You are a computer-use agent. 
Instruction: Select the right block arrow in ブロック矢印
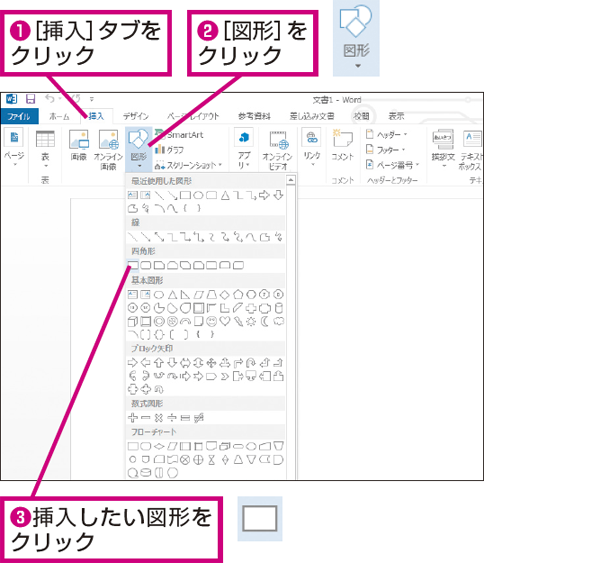pos(132,362)
